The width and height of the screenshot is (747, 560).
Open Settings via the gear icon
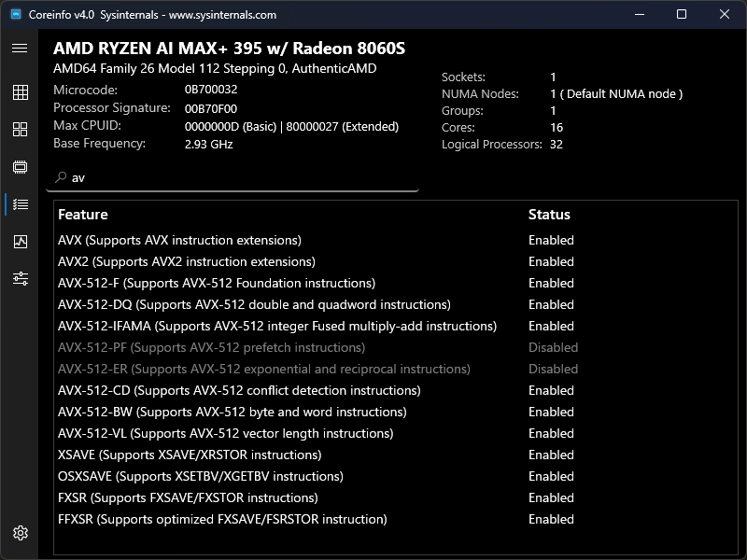click(20, 532)
